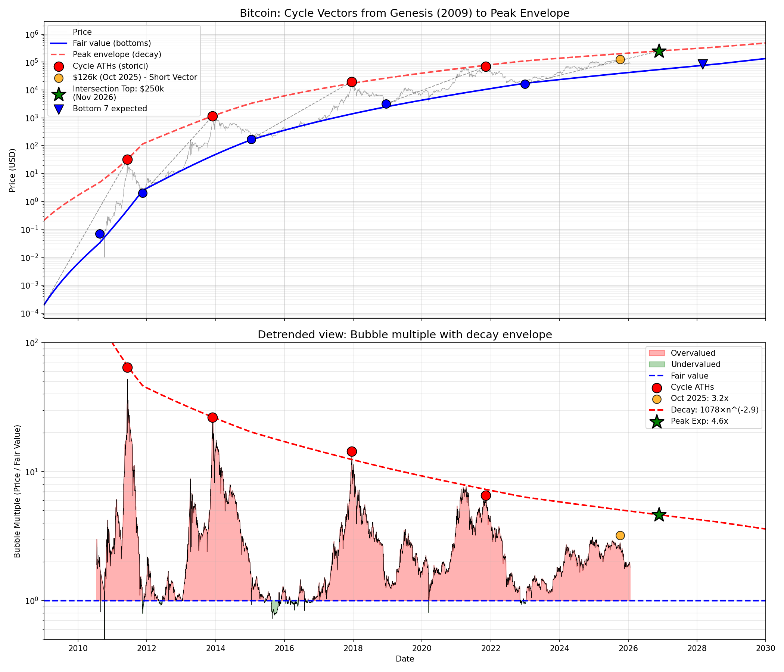The width and height of the screenshot is (784, 672).
Task: Click the Overvalued red legend swatch
Action: click(656, 353)
